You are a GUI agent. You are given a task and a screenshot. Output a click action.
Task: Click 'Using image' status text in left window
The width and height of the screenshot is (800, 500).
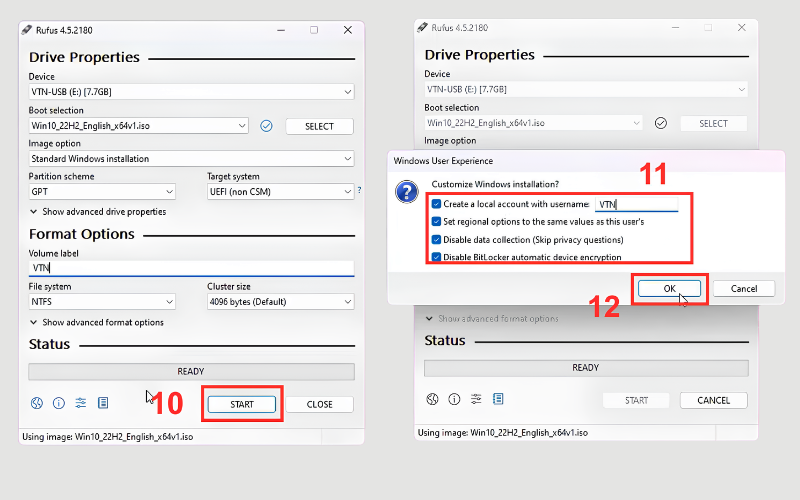pyautogui.click(x=108, y=437)
